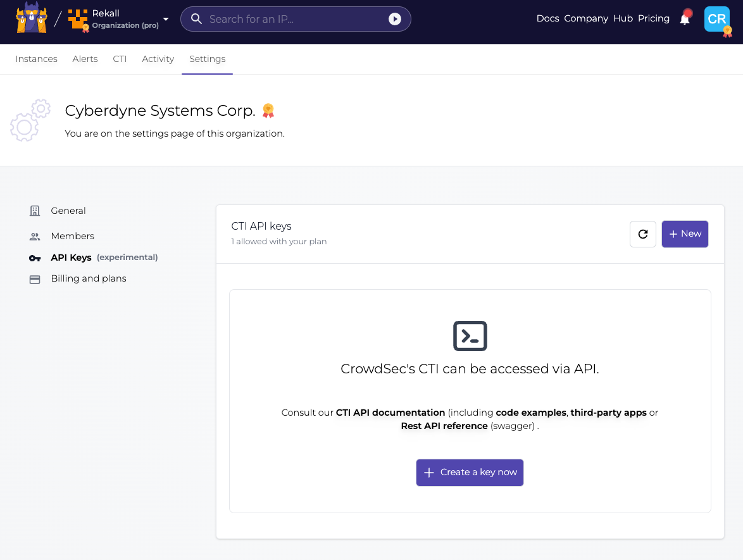This screenshot has height=560, width=743.
Task: Expand the Rekall organization dropdown
Action: pos(166,19)
